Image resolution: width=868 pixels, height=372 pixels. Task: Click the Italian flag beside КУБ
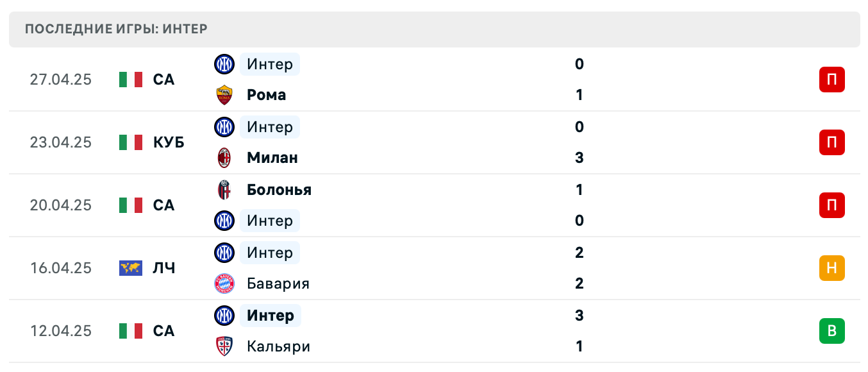(130, 142)
